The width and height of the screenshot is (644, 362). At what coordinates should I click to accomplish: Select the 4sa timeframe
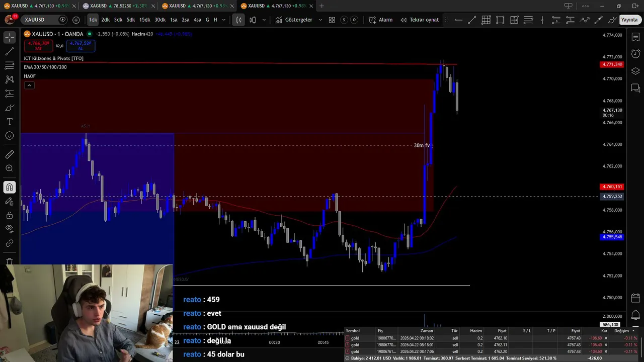198,20
